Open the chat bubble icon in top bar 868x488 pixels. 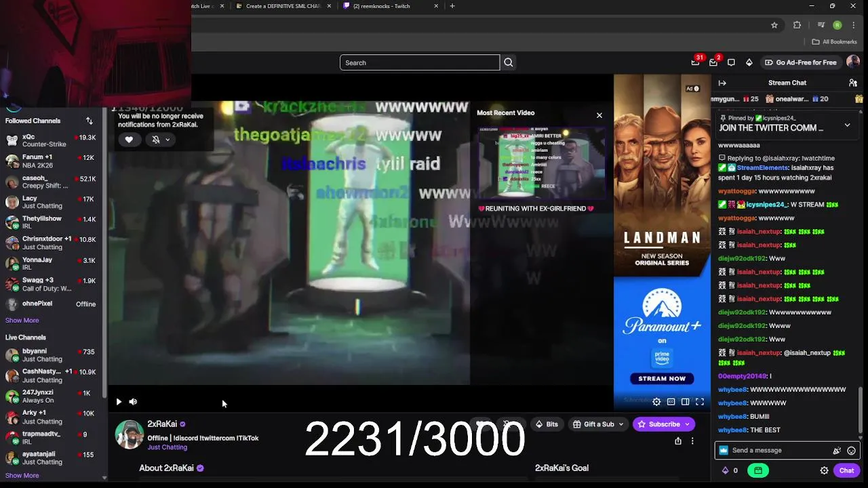click(731, 62)
